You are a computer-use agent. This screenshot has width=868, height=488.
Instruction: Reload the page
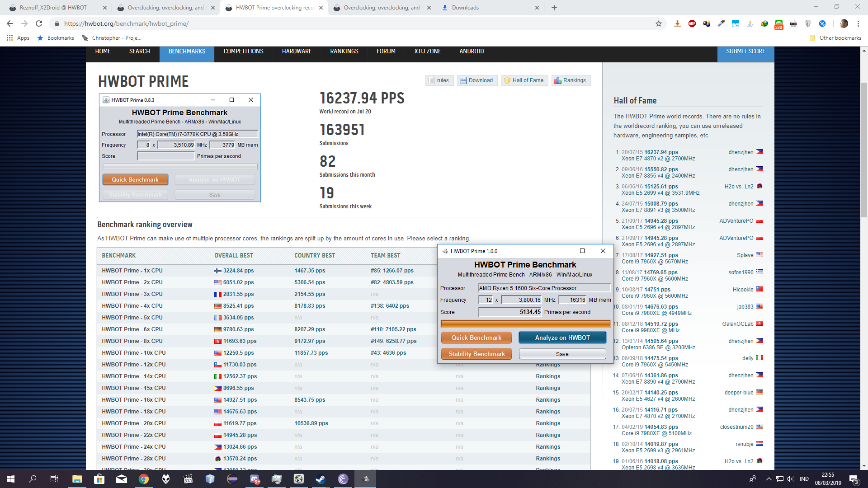point(39,23)
